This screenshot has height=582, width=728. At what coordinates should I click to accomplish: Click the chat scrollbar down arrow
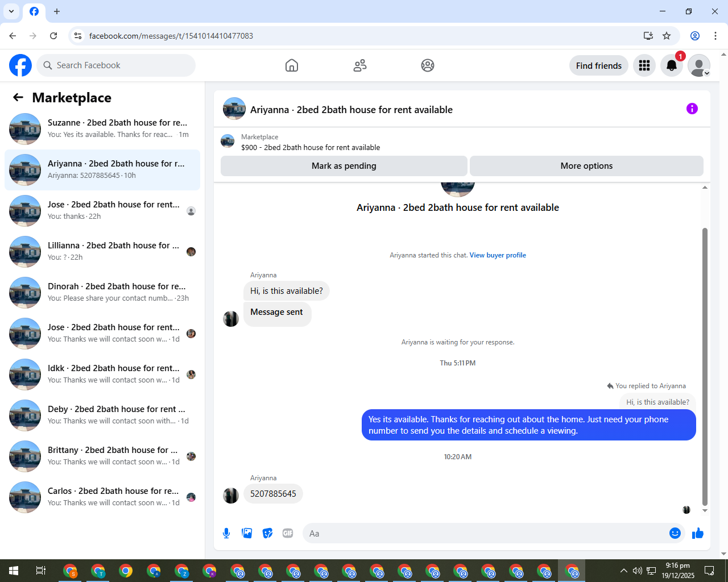pos(705,511)
